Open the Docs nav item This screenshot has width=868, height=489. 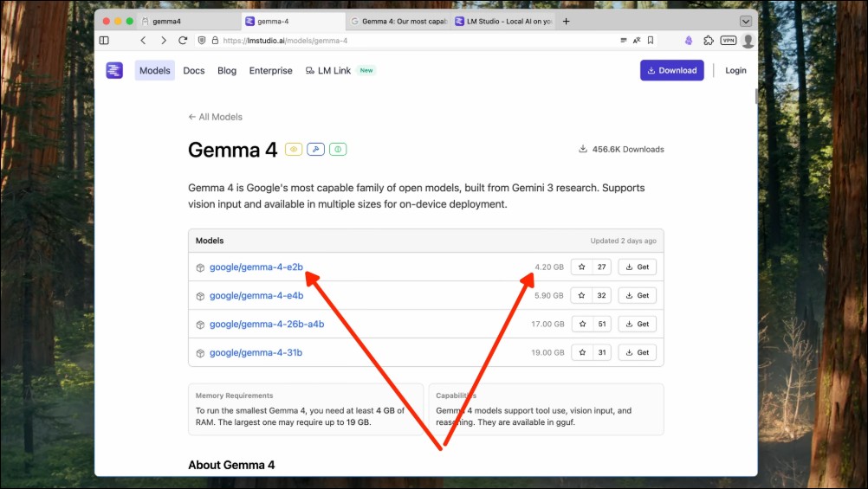194,70
